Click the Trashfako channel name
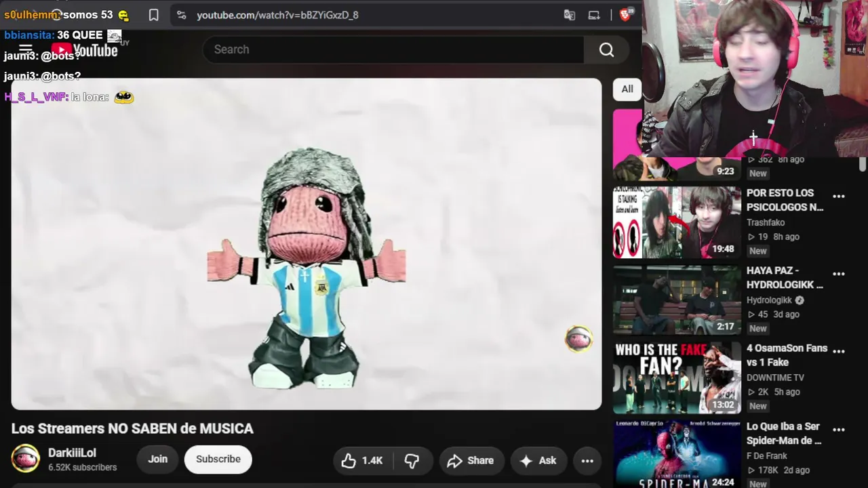 click(766, 222)
